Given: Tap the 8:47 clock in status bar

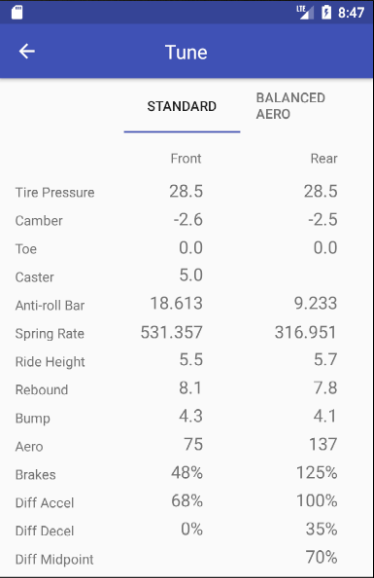Looking at the screenshot, I should (x=351, y=13).
